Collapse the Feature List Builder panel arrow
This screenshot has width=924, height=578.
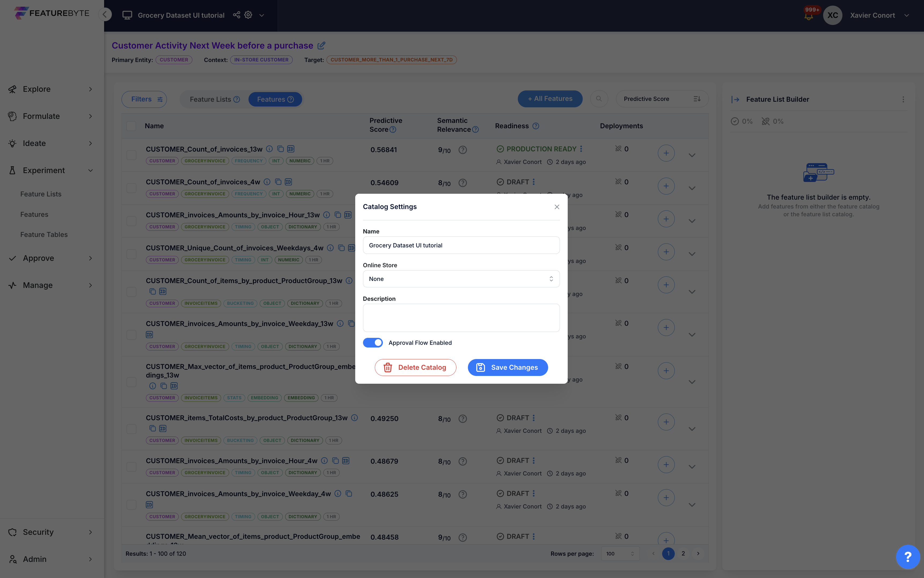[x=735, y=99]
